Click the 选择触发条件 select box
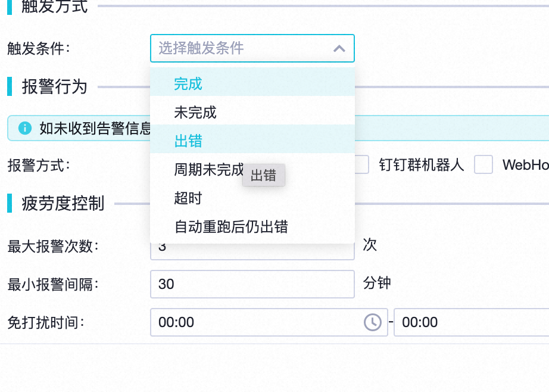This screenshot has height=392, width=549. pyautogui.click(x=252, y=48)
